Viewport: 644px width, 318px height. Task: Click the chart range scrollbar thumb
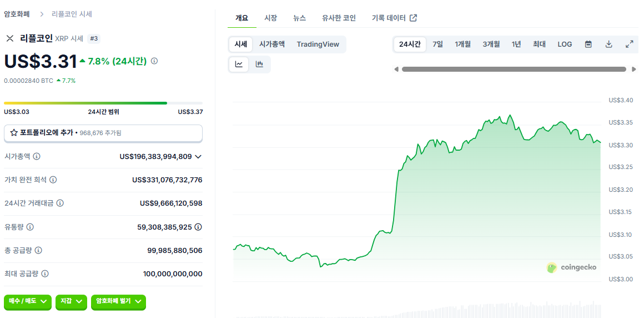pyautogui.click(x=514, y=69)
